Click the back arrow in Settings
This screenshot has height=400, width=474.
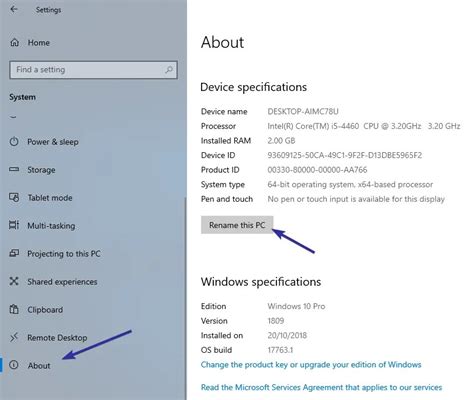[14, 9]
